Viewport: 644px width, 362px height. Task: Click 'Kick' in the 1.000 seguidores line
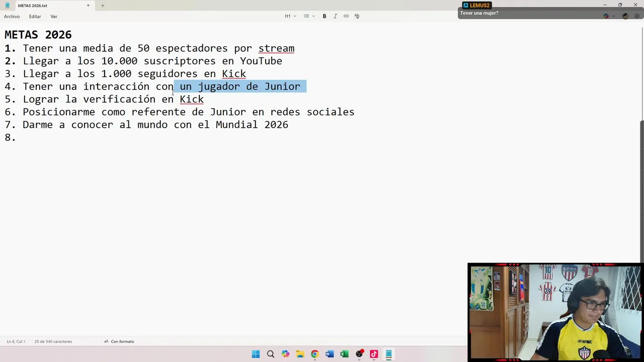point(234,74)
